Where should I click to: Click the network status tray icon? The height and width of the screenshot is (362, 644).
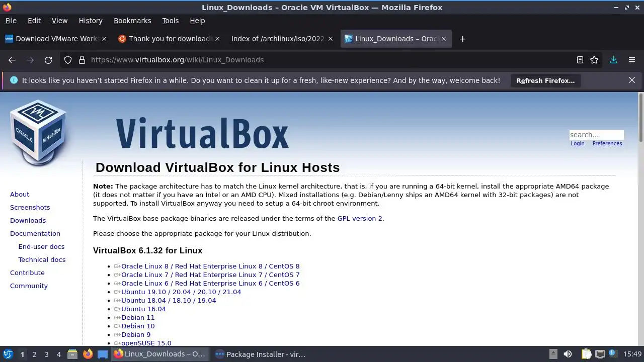(x=600, y=354)
